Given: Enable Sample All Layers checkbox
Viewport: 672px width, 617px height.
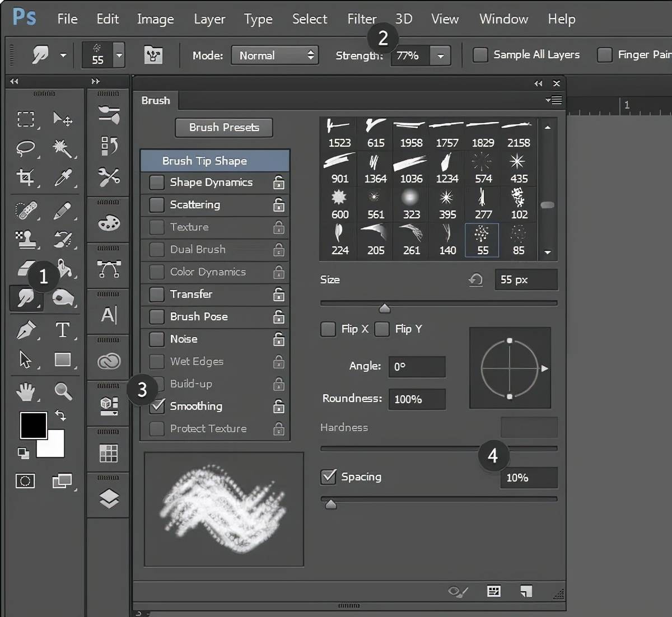Looking at the screenshot, I should point(480,55).
